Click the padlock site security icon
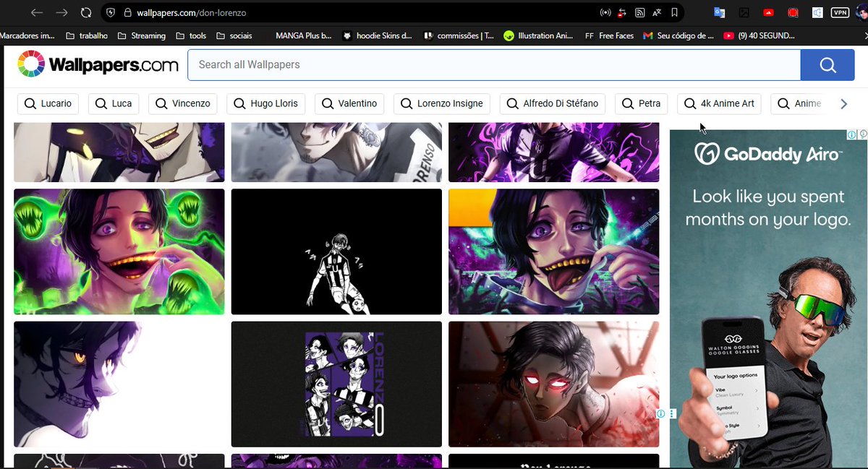The height and width of the screenshot is (469, 868). click(x=127, y=12)
